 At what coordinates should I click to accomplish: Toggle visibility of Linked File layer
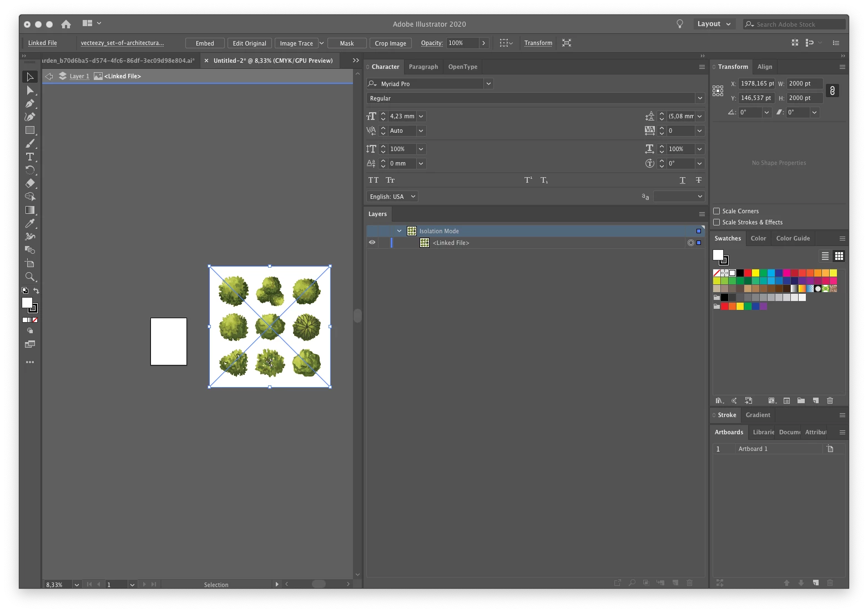point(372,243)
